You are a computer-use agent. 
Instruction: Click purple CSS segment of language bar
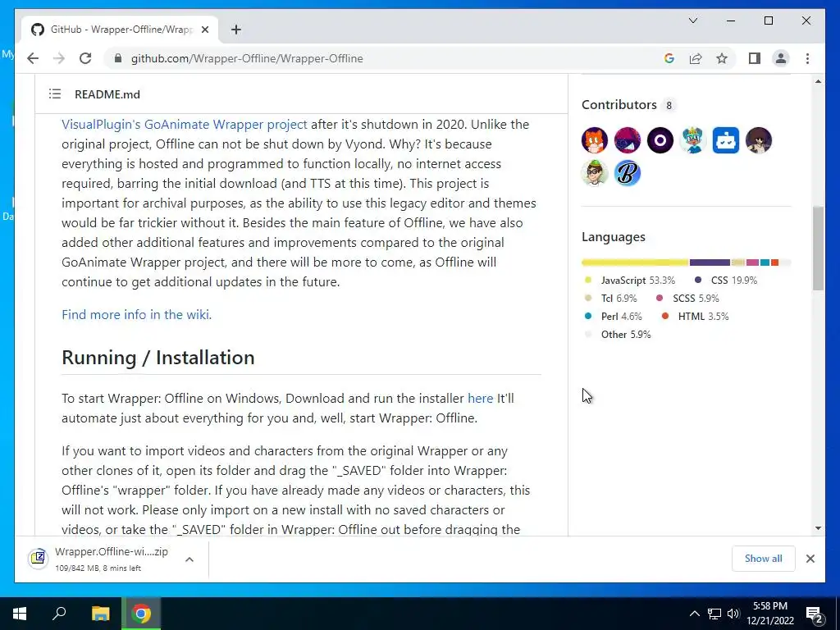click(x=710, y=262)
